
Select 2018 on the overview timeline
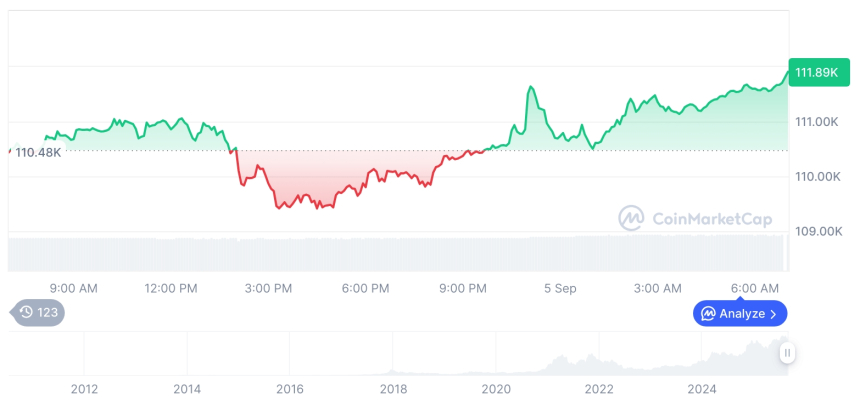(393, 388)
